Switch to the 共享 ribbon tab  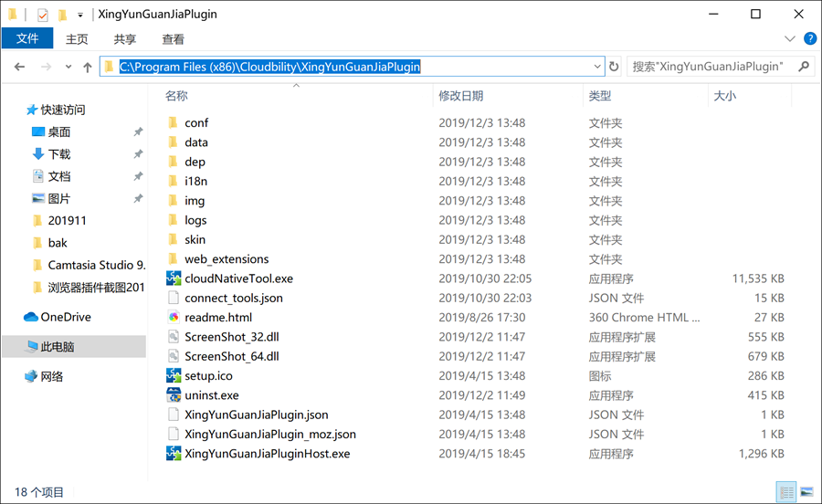click(125, 39)
